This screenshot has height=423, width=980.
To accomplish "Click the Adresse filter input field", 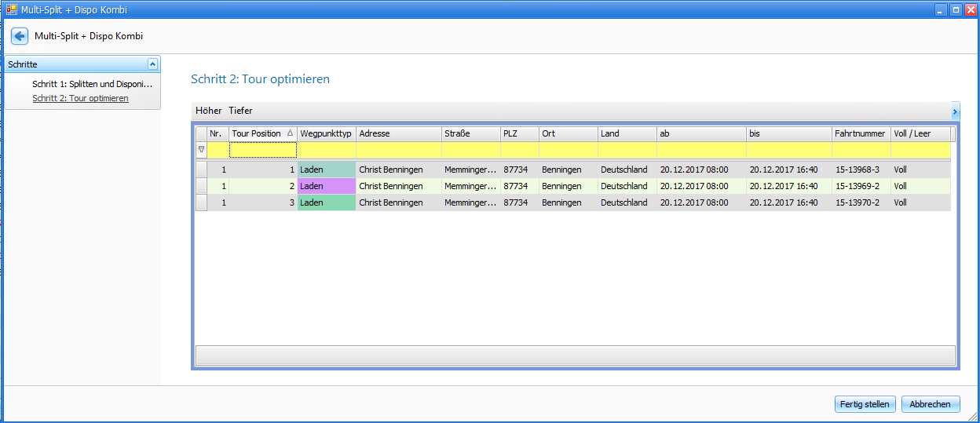I will pyautogui.click(x=398, y=149).
